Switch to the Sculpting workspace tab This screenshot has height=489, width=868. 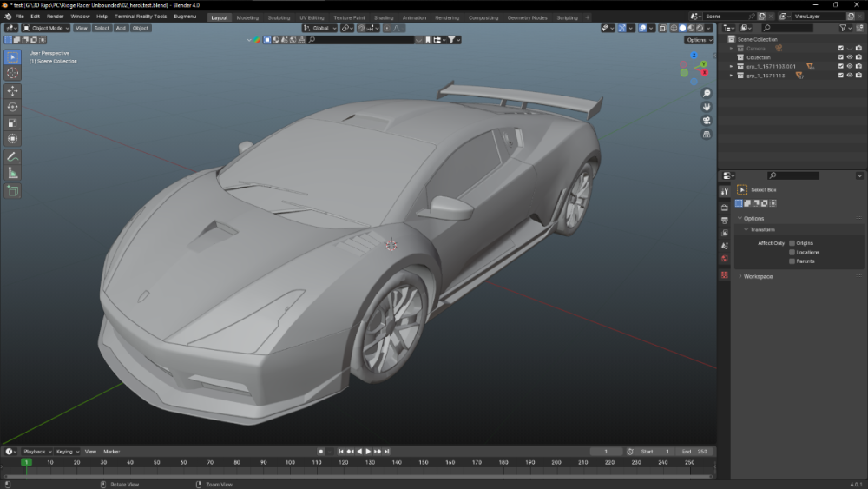coord(279,17)
